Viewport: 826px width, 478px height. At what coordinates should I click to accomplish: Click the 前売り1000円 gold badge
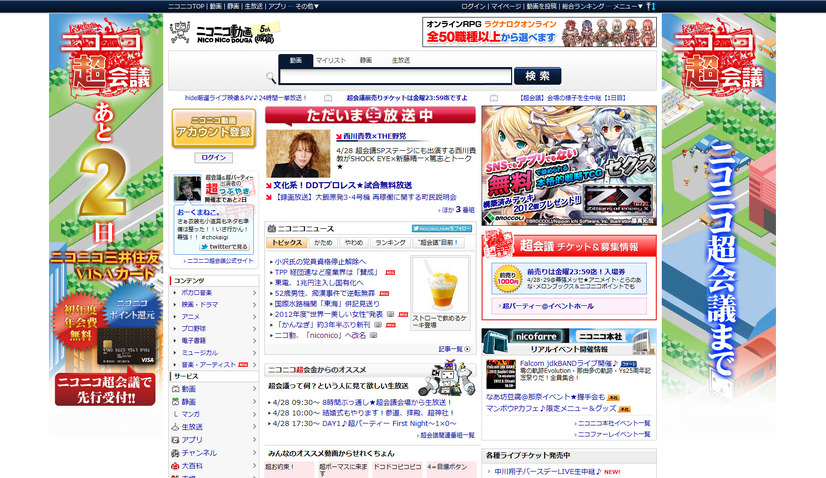[508, 278]
